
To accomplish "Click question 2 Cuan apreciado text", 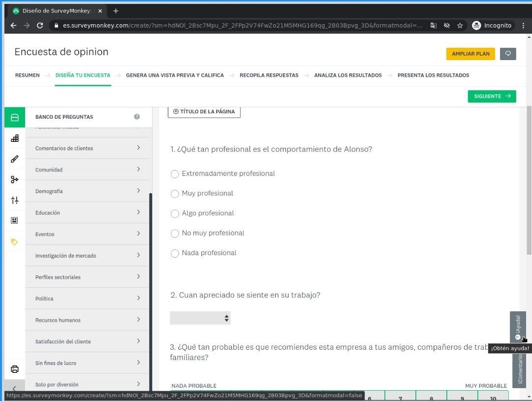I will pos(245,295).
